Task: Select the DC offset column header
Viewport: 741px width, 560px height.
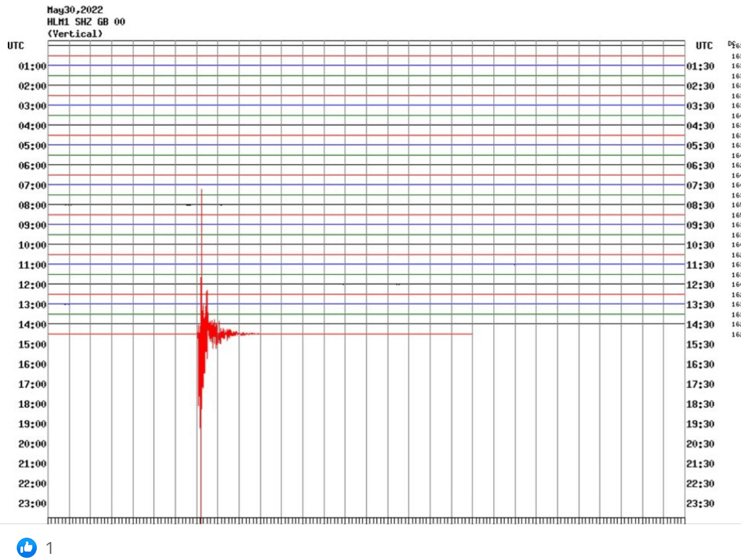Action: 730,43
